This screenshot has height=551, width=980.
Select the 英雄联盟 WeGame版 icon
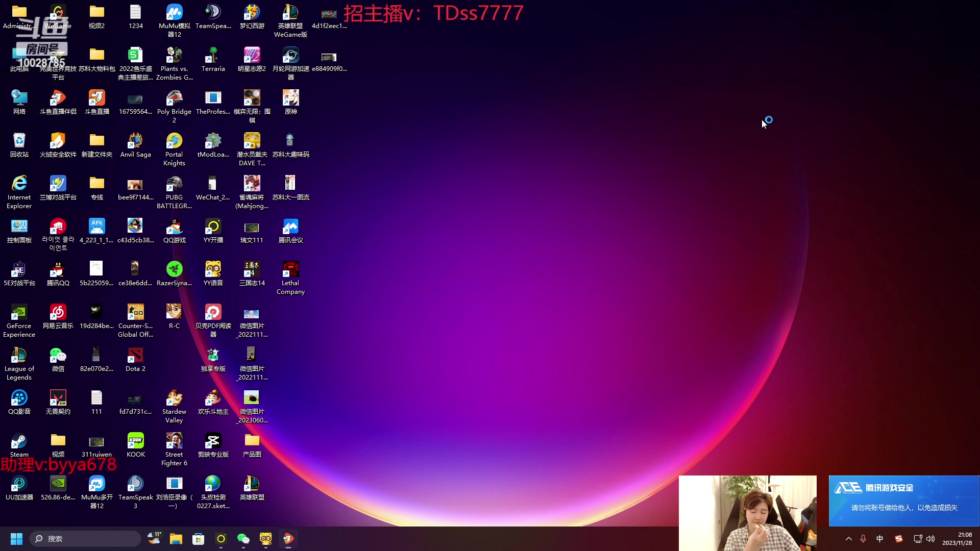[x=290, y=20]
